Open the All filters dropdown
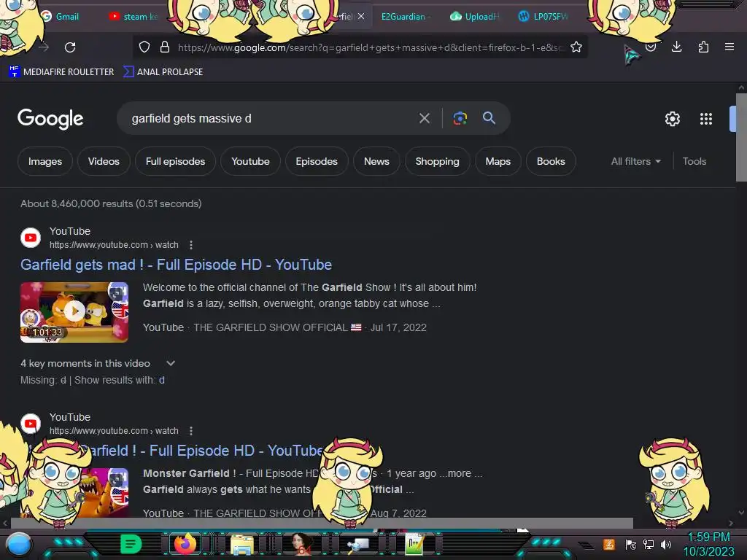Viewport: 747px width, 560px height. tap(635, 161)
